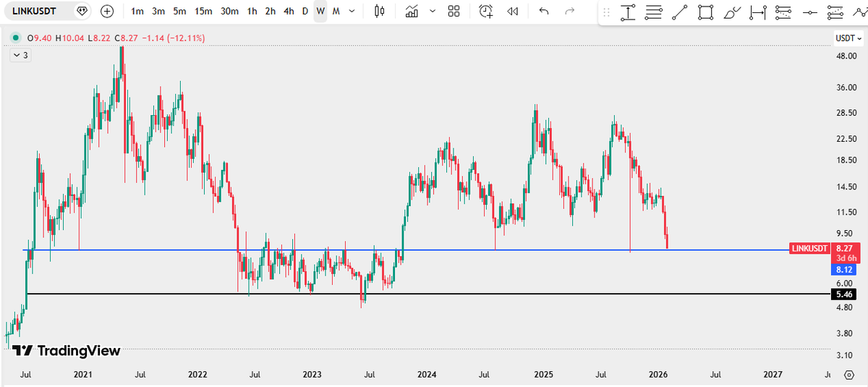Collapse the legend with the 3 toggle
The height and width of the screenshot is (387, 868).
click(x=19, y=54)
